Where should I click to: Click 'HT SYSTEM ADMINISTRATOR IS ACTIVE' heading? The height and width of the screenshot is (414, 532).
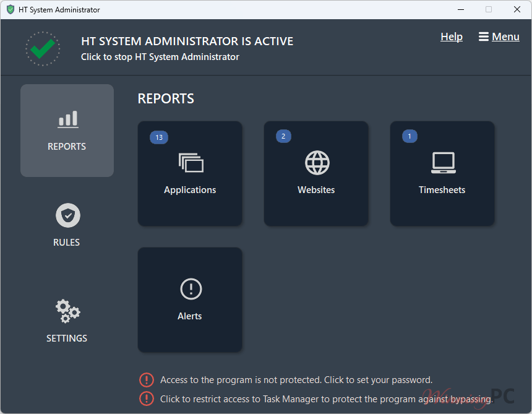coord(187,41)
